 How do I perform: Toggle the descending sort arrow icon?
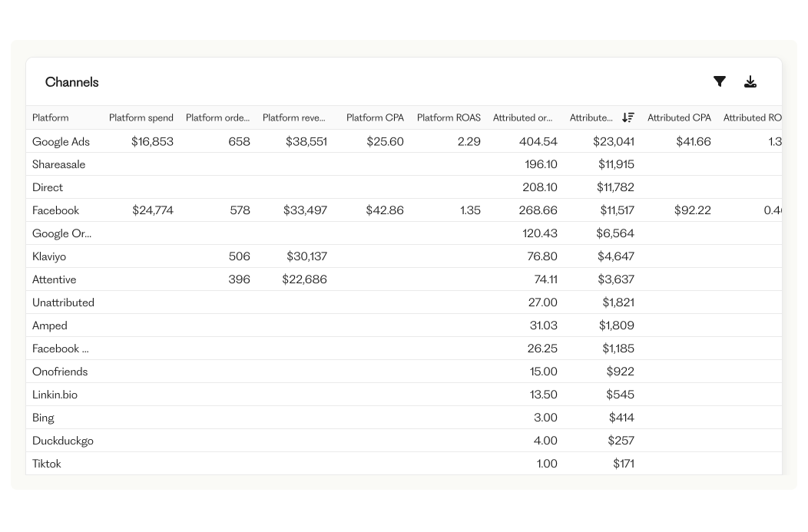click(628, 117)
